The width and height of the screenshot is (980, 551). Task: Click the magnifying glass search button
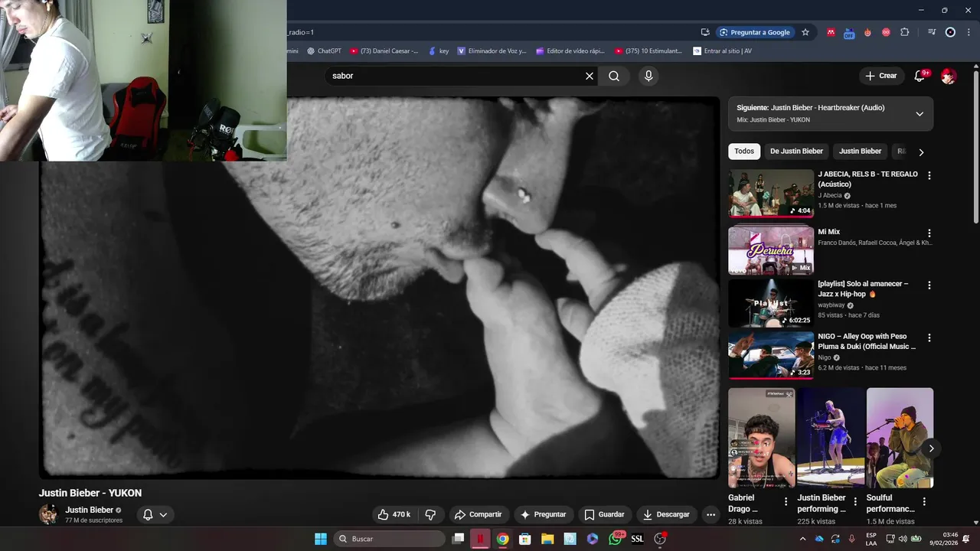(x=614, y=76)
